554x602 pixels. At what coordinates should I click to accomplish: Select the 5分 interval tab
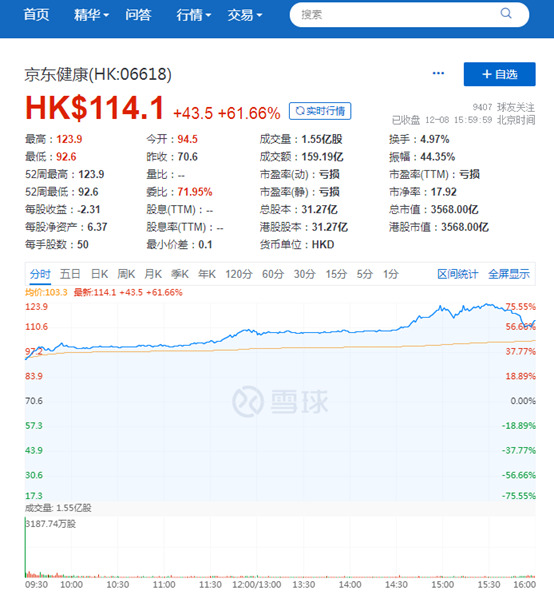(365, 274)
